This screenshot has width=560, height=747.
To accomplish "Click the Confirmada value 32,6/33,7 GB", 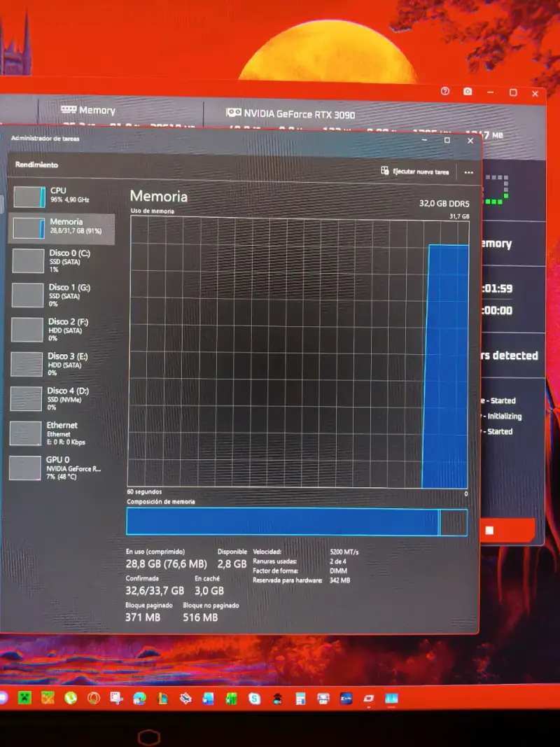I will pos(154,591).
